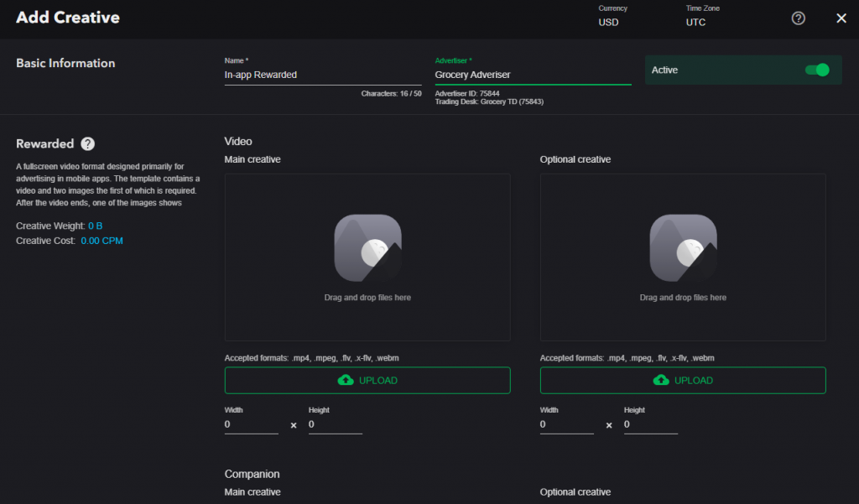
Task: Click the image placeholder icon in Optional creative zone
Action: point(682,247)
